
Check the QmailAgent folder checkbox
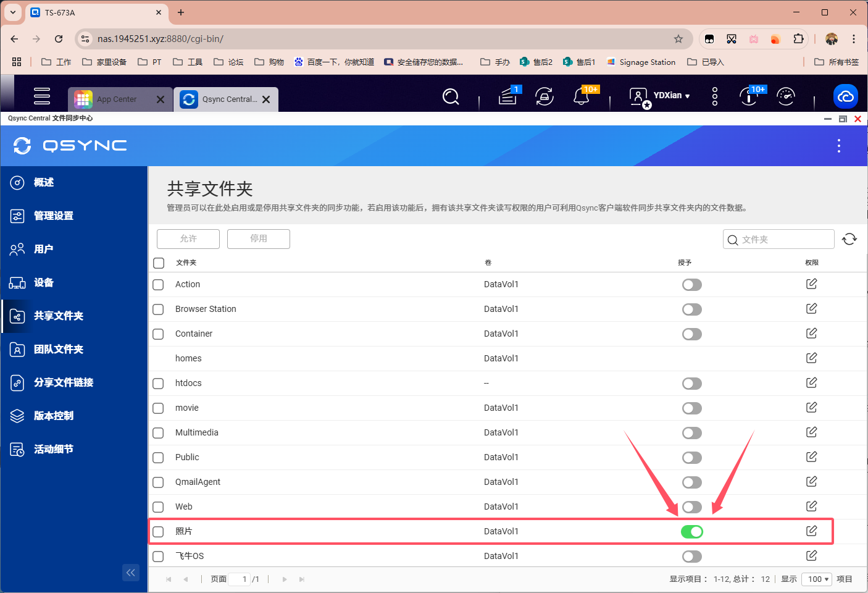point(159,482)
